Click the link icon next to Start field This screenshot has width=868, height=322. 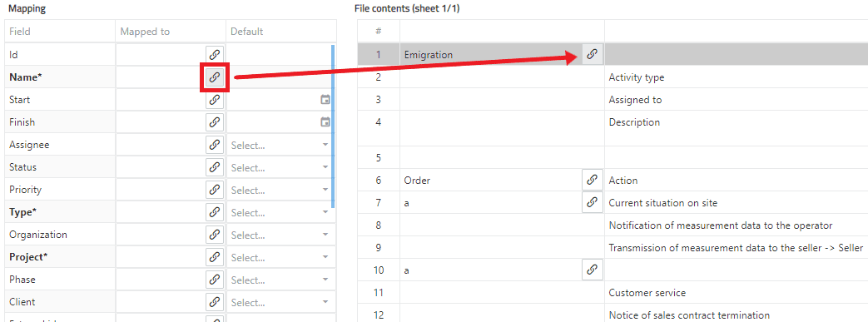[214, 100]
